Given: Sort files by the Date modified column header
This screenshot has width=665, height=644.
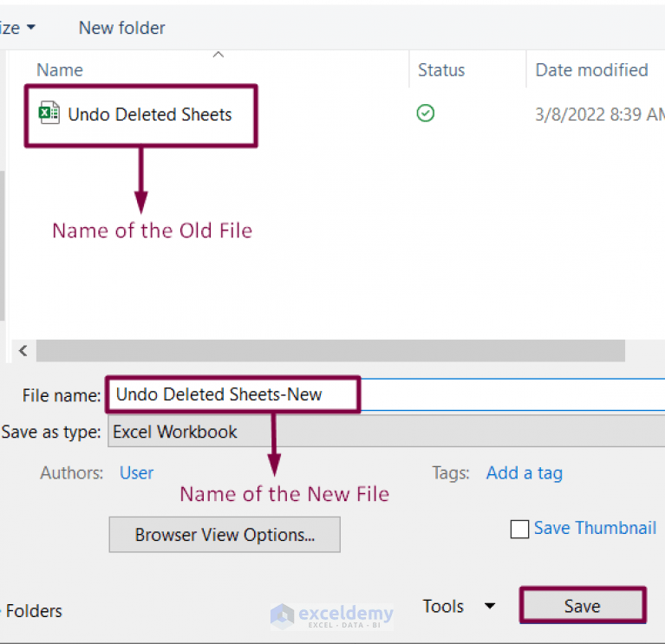Looking at the screenshot, I should (x=591, y=70).
